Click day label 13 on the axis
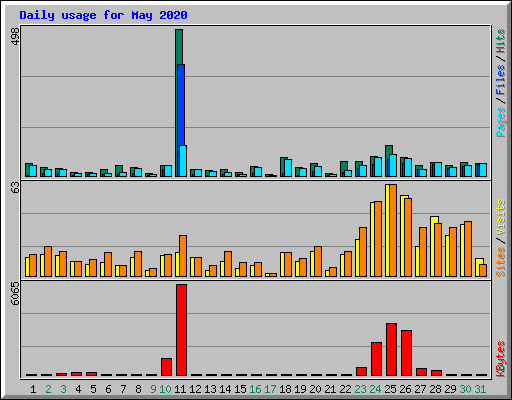This screenshot has width=512, height=400. coord(210,389)
